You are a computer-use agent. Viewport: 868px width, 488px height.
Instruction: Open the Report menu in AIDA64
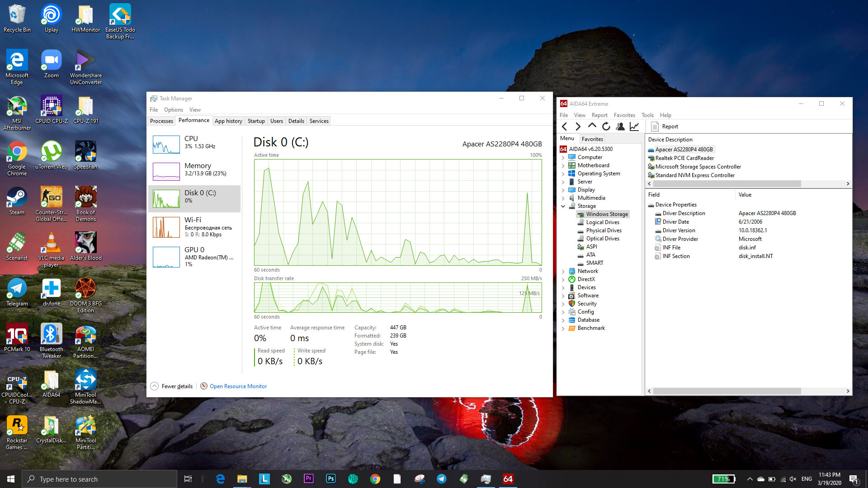(x=599, y=115)
